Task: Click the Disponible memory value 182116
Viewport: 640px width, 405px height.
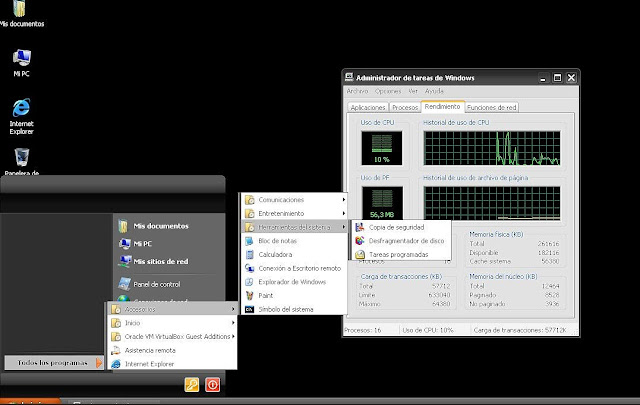Action: pos(548,253)
